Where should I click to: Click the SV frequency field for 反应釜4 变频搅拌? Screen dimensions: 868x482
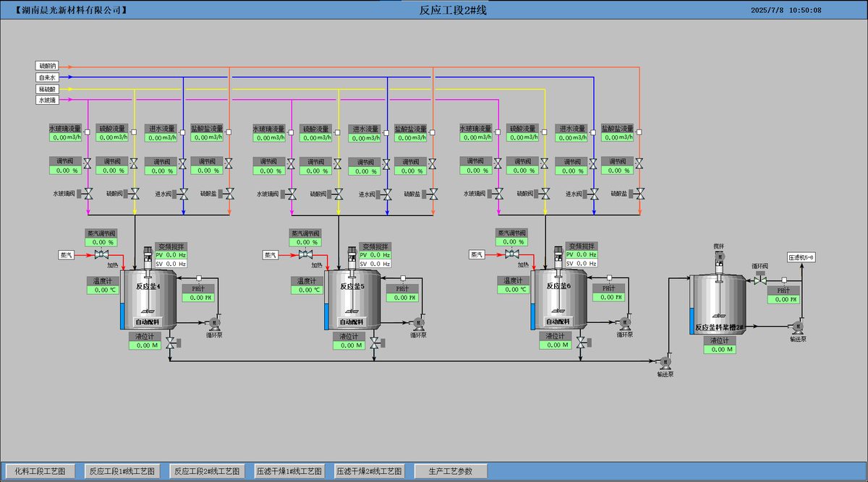(x=171, y=264)
